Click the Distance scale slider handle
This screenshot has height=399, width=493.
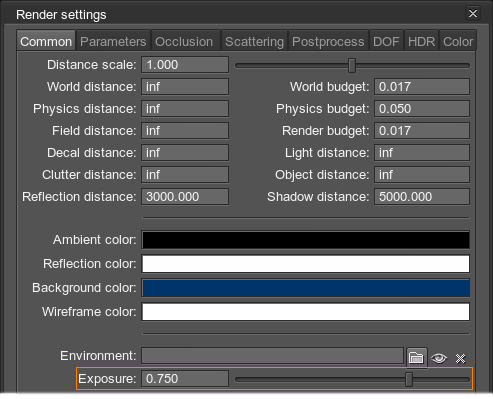click(x=352, y=65)
